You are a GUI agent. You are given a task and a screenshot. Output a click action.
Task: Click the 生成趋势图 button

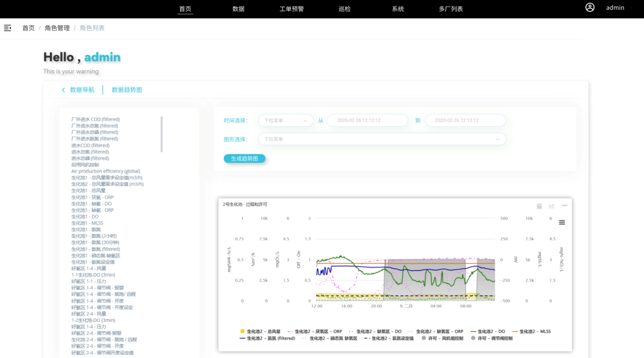245,158
